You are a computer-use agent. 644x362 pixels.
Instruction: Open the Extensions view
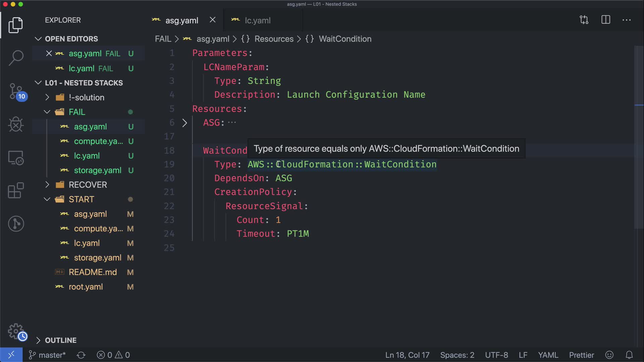[16, 190]
